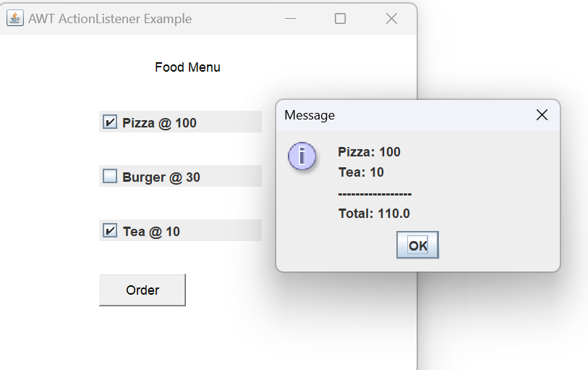Maximize the AWT ActionListener Example window
The image size is (588, 370).
point(340,19)
